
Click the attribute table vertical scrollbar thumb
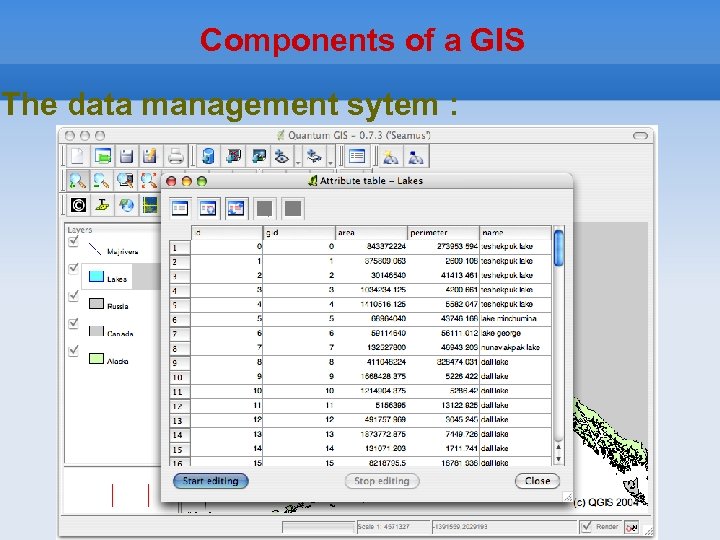tap(558, 248)
